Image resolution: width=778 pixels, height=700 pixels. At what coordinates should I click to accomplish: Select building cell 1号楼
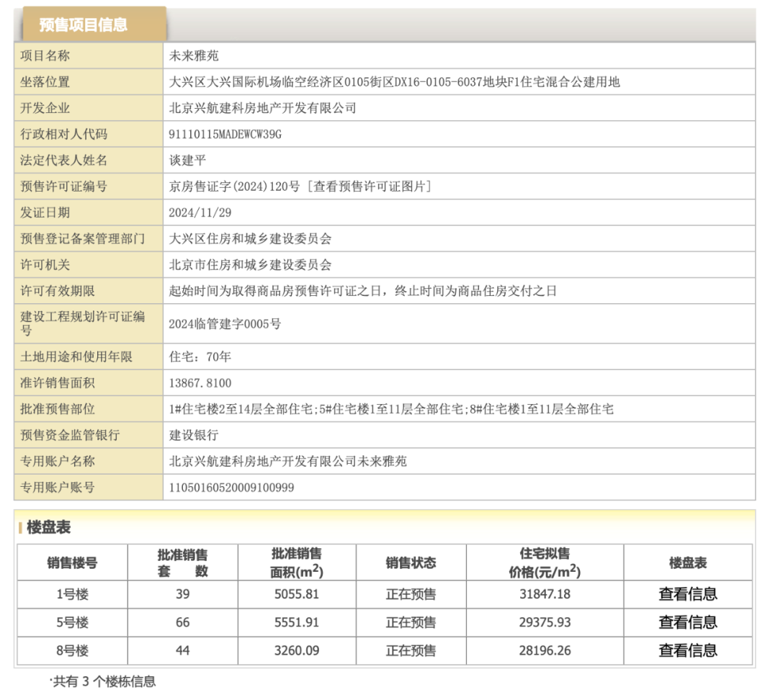(73, 594)
